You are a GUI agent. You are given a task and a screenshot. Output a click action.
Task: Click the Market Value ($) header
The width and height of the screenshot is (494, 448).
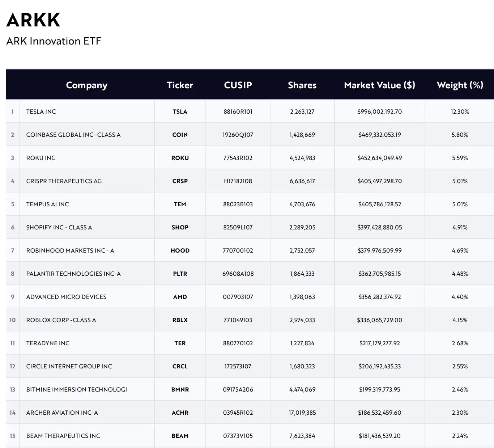pyautogui.click(x=379, y=85)
